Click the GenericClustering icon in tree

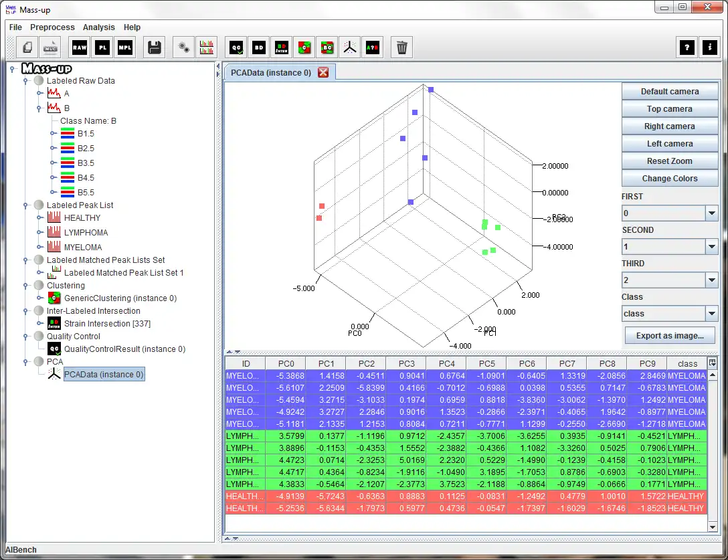click(54, 298)
